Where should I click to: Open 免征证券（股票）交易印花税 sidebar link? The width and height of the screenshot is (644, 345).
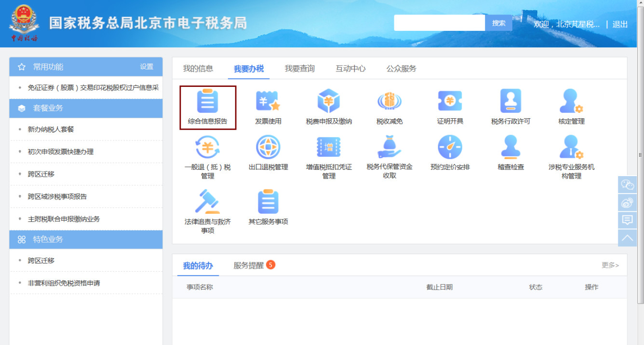[x=93, y=88]
